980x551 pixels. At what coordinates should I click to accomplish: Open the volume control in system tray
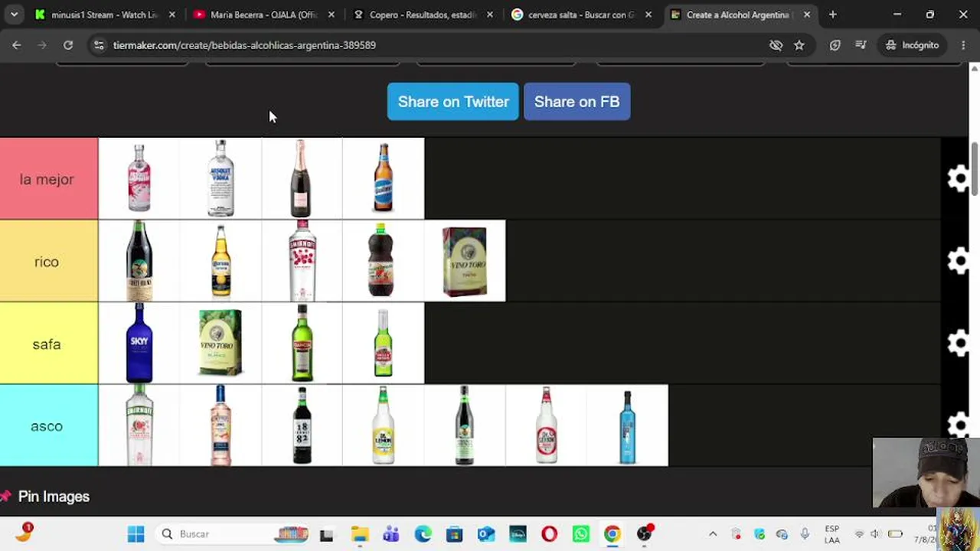tap(875, 534)
